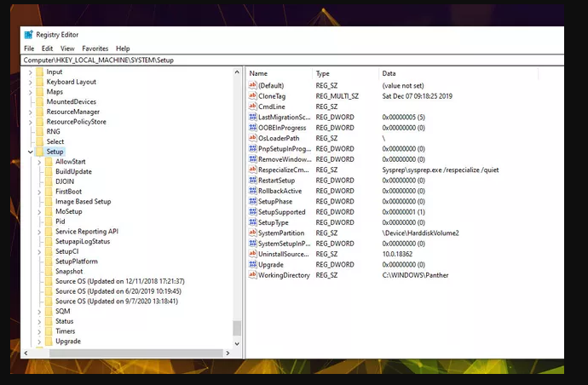This screenshot has height=385, width=588.
Task: Select Source OS (Updated on 9/7/2020 13:18:41)
Action: [117, 301]
